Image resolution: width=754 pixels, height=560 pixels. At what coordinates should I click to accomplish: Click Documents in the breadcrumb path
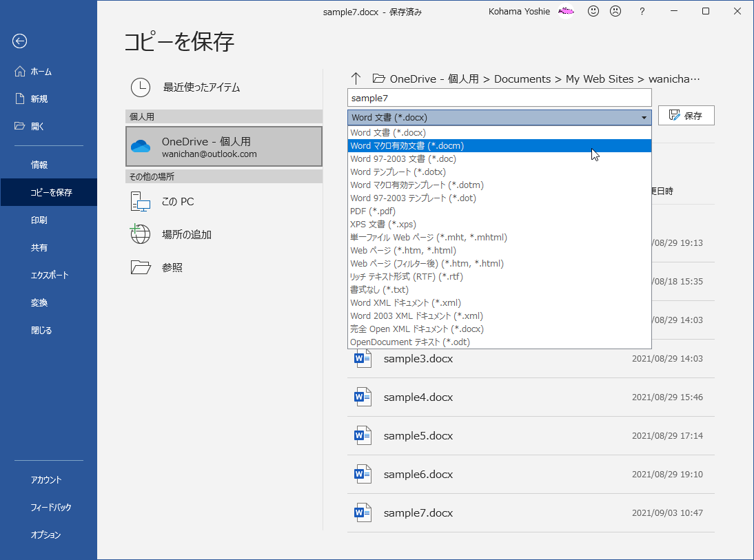point(522,79)
